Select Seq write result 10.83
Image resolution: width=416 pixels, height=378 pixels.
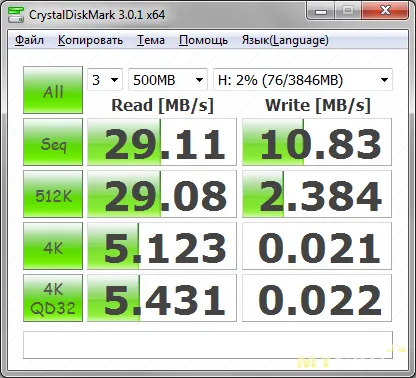[x=317, y=142]
